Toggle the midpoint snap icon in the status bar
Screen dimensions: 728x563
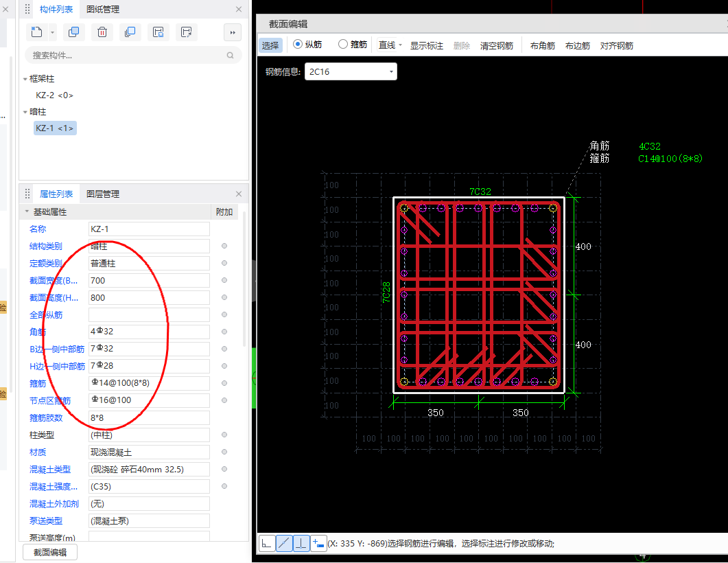tap(284, 543)
